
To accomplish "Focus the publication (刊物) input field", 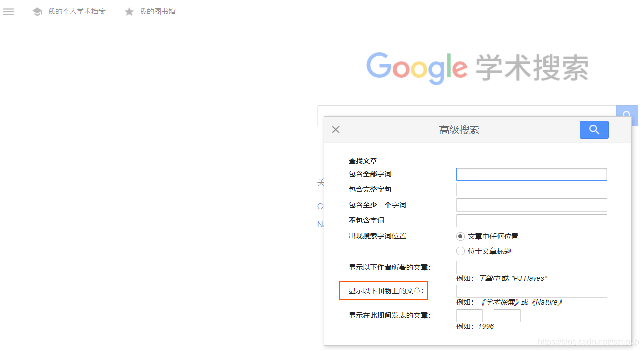I will [x=531, y=291].
